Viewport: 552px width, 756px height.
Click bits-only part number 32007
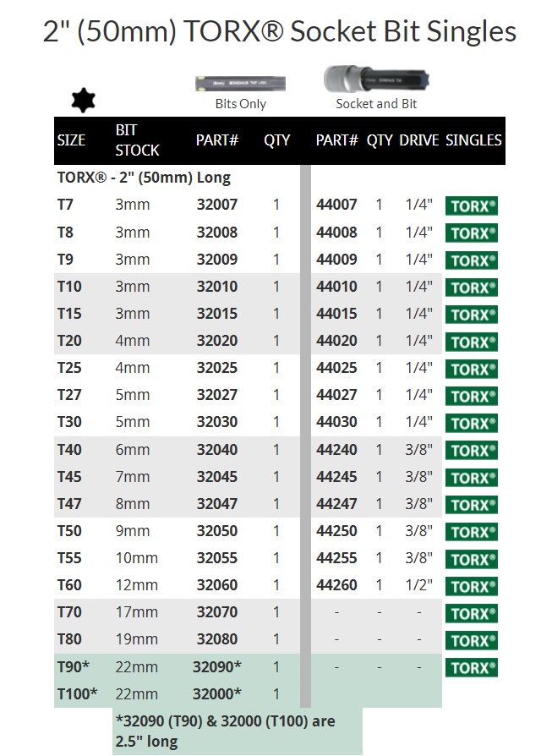coord(217,205)
